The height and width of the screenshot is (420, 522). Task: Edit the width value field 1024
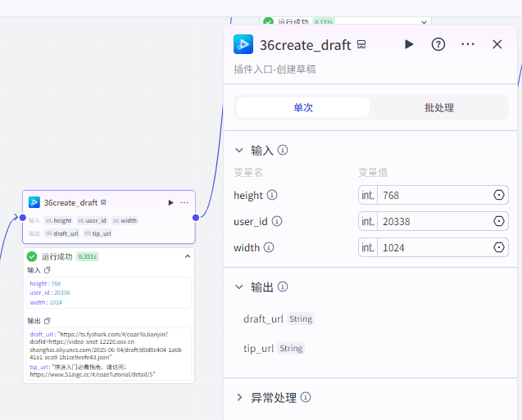(x=434, y=247)
